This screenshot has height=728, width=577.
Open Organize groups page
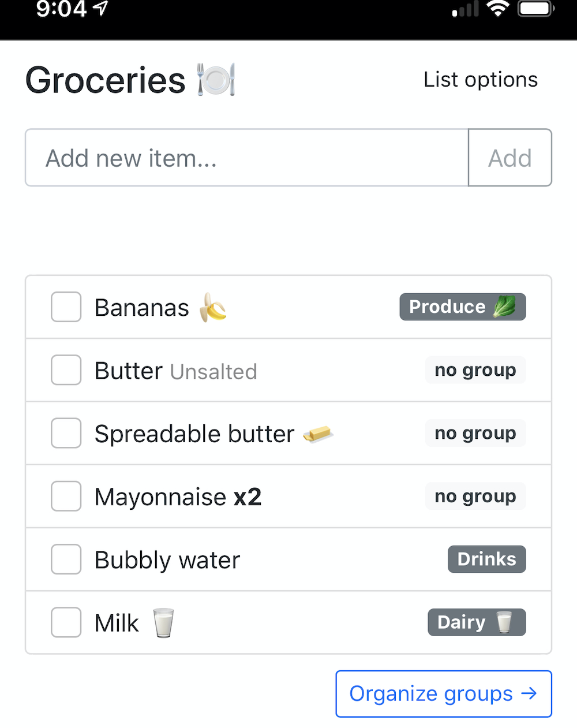click(x=444, y=694)
